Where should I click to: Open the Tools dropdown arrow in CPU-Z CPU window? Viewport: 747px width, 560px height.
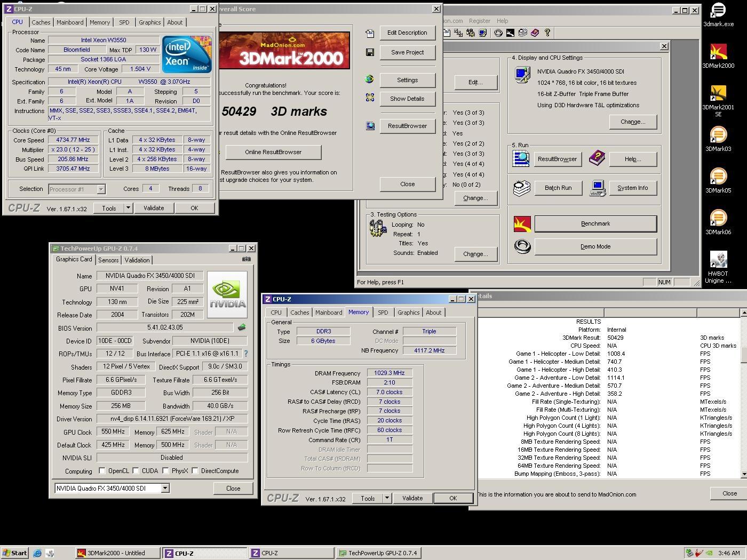(128, 208)
